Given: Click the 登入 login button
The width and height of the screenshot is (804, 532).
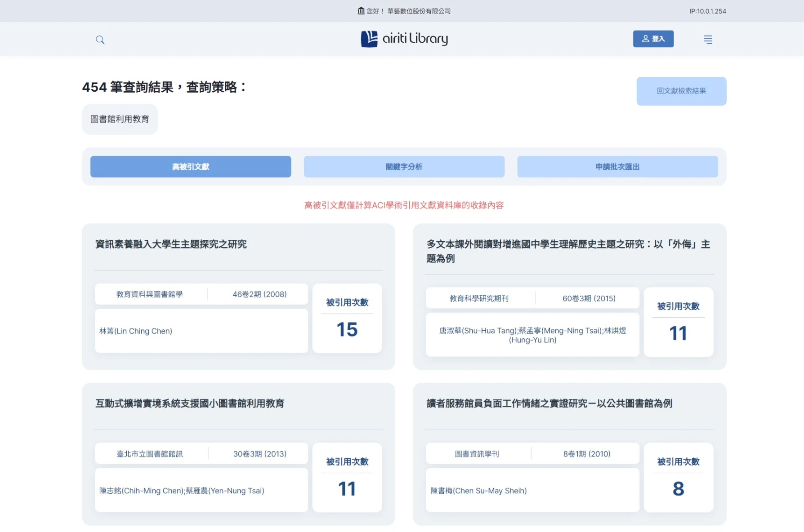Looking at the screenshot, I should (x=653, y=39).
